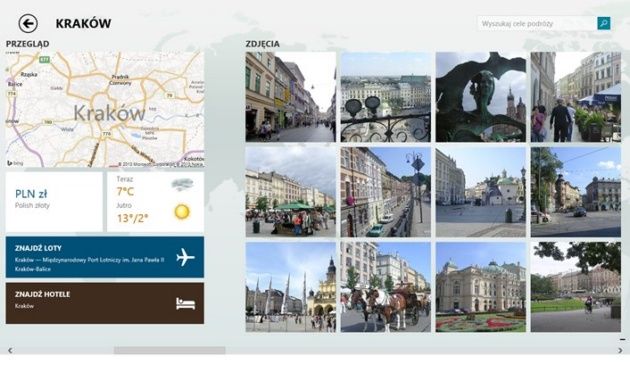Click the left scroll arrow
The image size is (630, 381).
coord(10,350)
